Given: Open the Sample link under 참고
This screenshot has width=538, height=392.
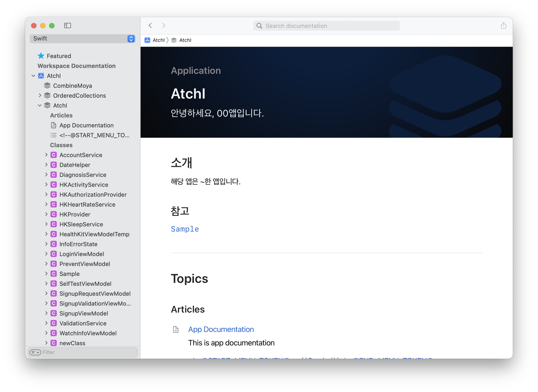Looking at the screenshot, I should coord(185,229).
